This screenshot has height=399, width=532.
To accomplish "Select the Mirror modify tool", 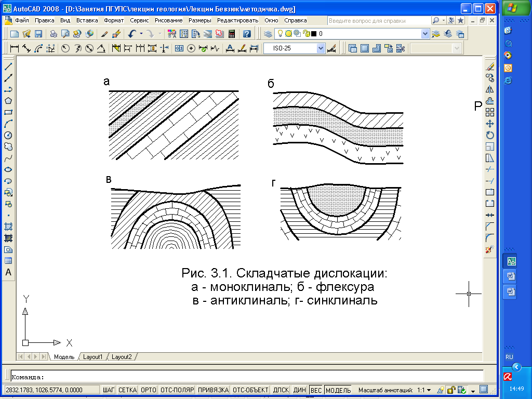I will click(x=489, y=89).
